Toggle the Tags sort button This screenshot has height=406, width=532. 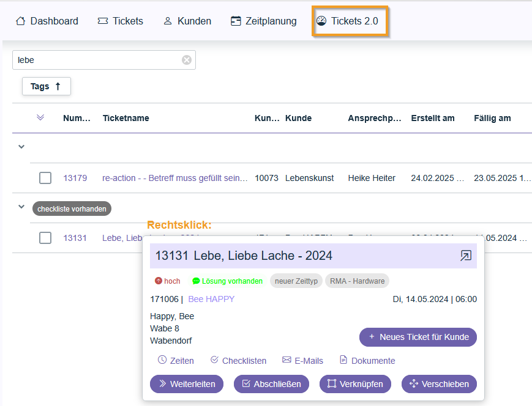[47, 86]
